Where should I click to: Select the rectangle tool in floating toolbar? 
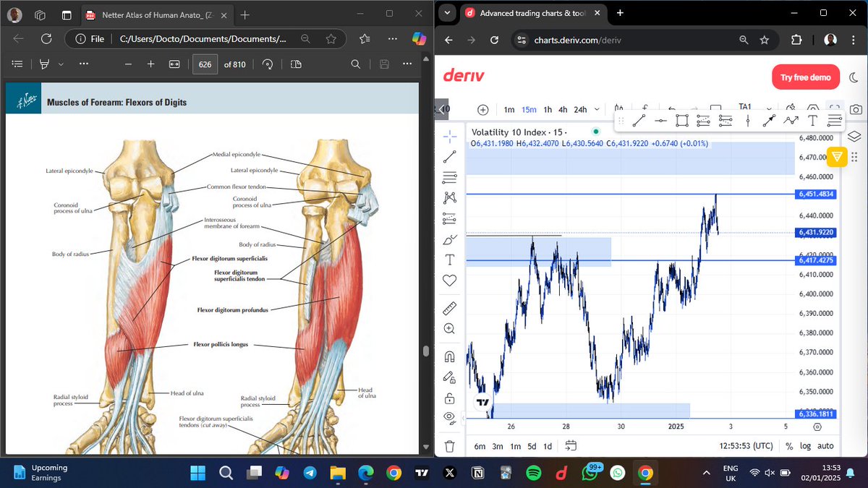tap(682, 121)
